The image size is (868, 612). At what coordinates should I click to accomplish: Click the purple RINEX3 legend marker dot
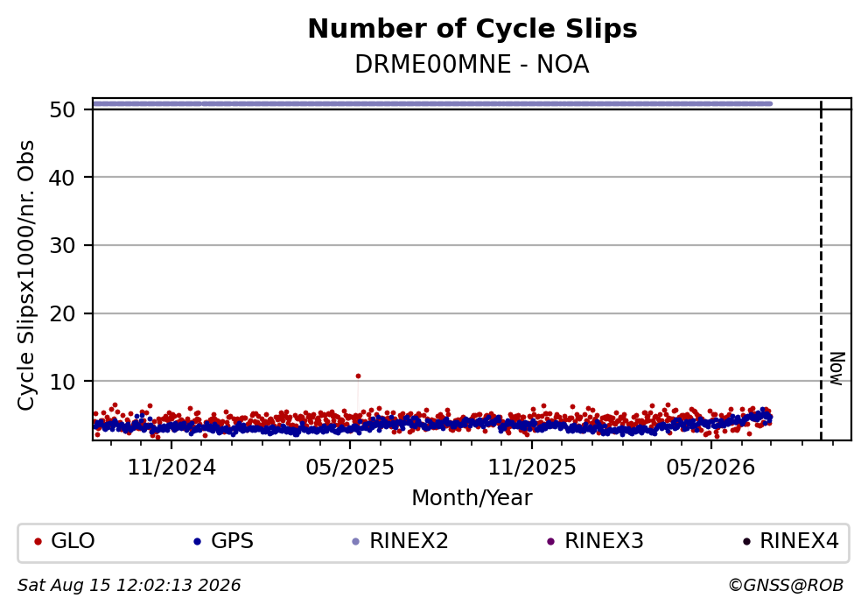click(x=550, y=542)
